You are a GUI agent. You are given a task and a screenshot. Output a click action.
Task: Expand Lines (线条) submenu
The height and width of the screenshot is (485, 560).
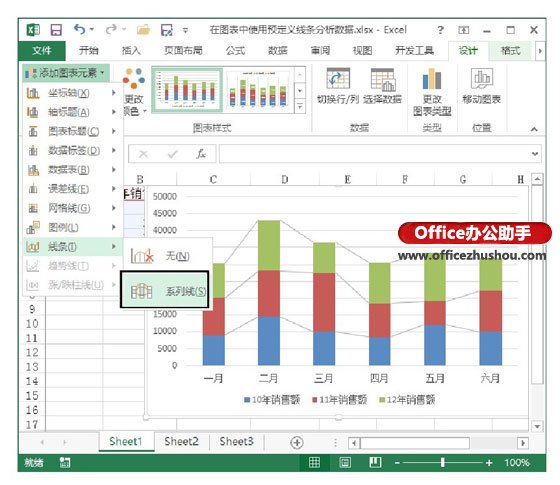(72, 246)
